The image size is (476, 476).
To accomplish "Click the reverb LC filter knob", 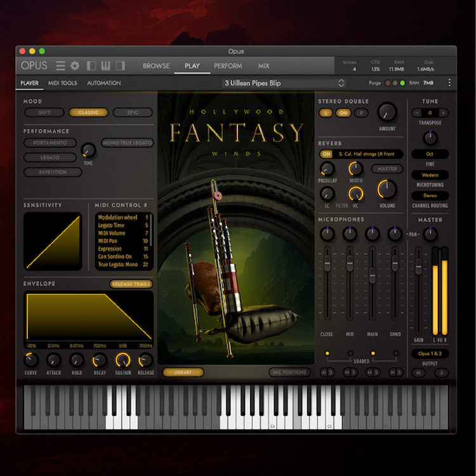I will pyautogui.click(x=327, y=194).
